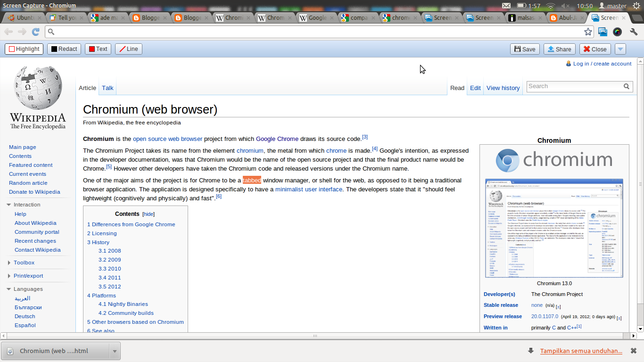
Task: Open the battery indicator showing 1:57
Action: click(x=528, y=6)
